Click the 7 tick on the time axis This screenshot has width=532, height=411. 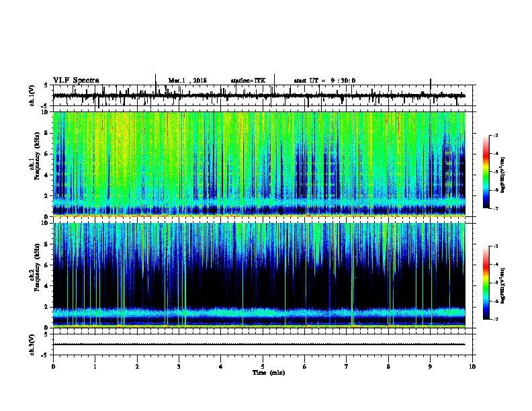click(347, 367)
